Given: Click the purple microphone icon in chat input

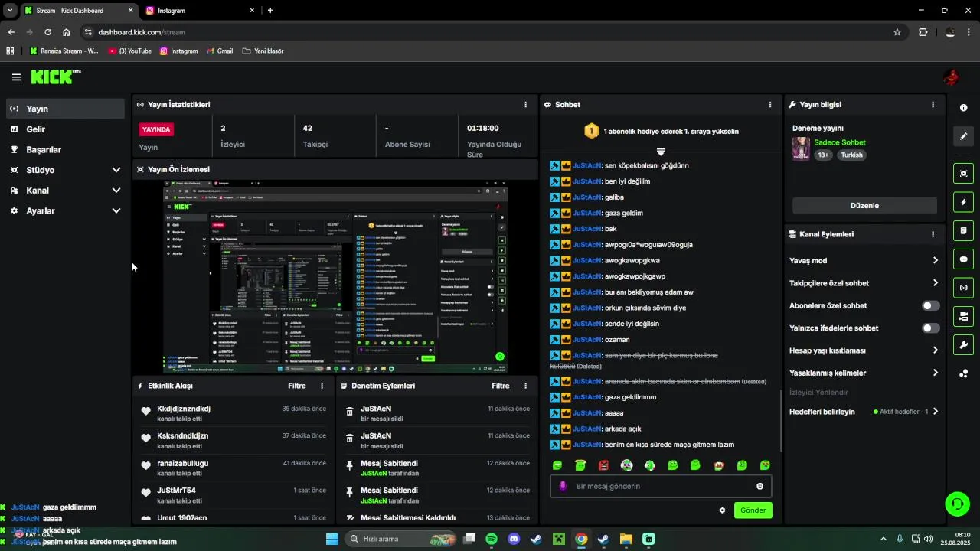Looking at the screenshot, I should [x=563, y=487].
